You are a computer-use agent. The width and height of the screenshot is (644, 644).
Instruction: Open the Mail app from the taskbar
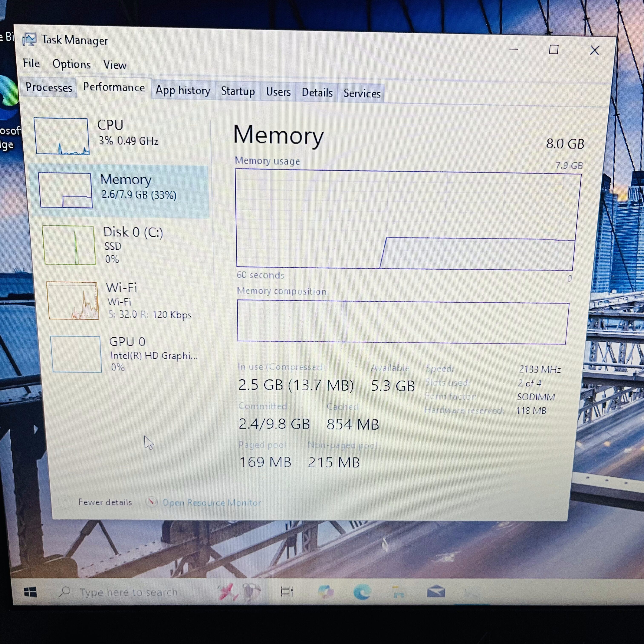click(x=436, y=592)
